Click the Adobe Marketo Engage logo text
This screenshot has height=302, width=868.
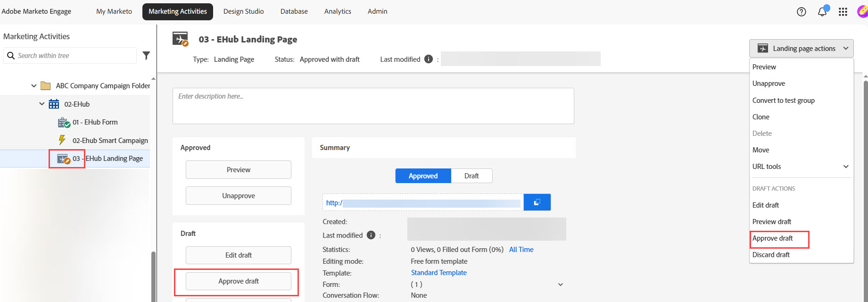(x=36, y=11)
